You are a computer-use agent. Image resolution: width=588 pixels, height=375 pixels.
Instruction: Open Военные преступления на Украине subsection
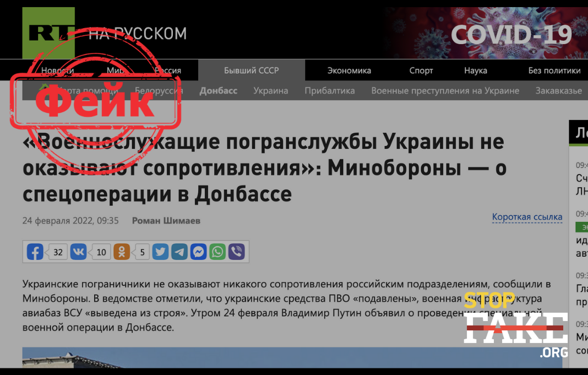click(445, 91)
